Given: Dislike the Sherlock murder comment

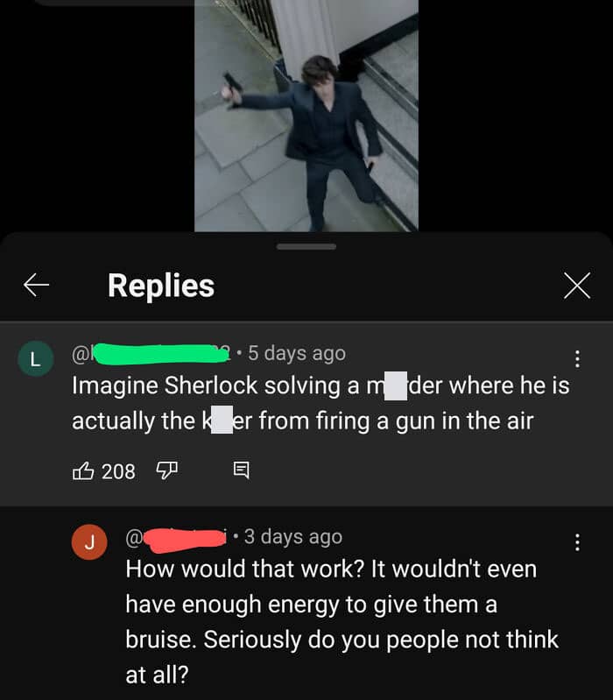Looking at the screenshot, I should tap(167, 470).
